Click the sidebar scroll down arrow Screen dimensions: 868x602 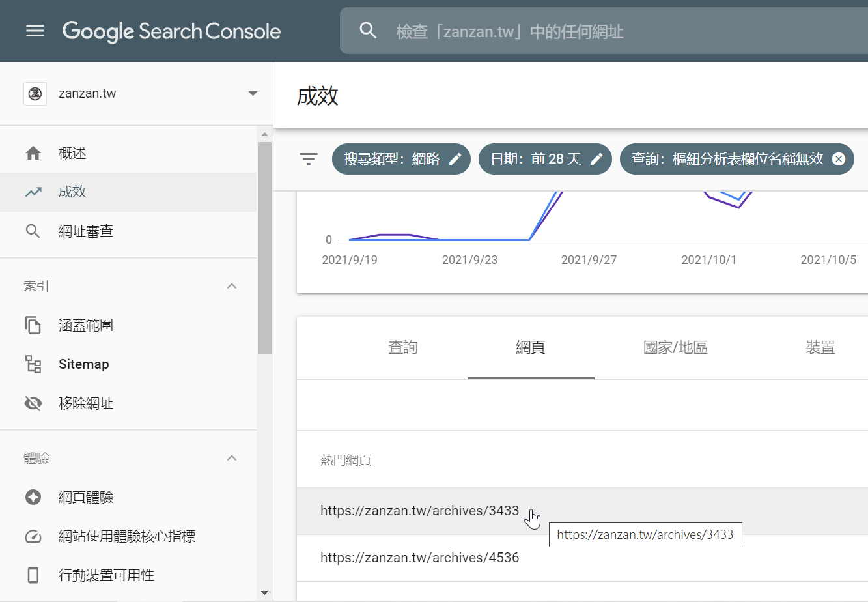pyautogui.click(x=264, y=593)
